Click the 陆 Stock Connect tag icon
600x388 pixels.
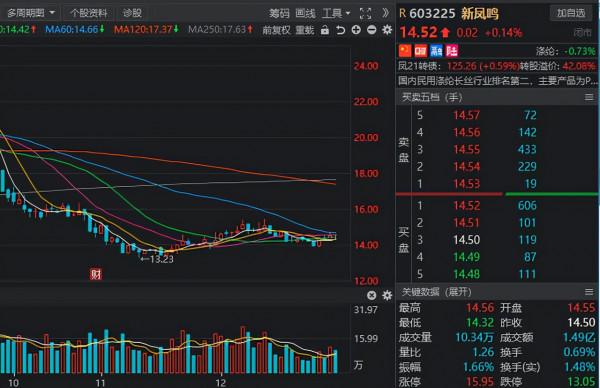[452, 51]
